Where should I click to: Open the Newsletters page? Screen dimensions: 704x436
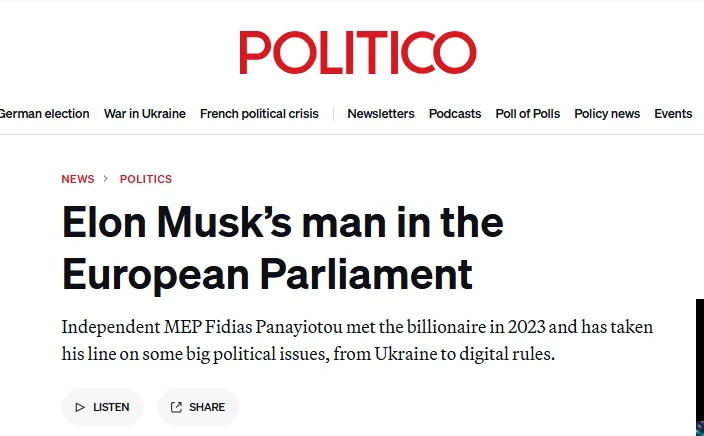[381, 114]
